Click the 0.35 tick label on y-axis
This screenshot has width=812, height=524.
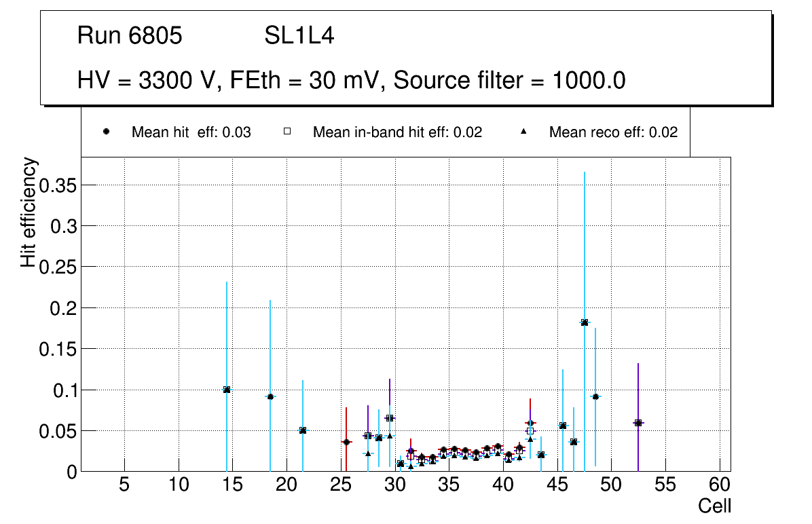[x=58, y=185]
